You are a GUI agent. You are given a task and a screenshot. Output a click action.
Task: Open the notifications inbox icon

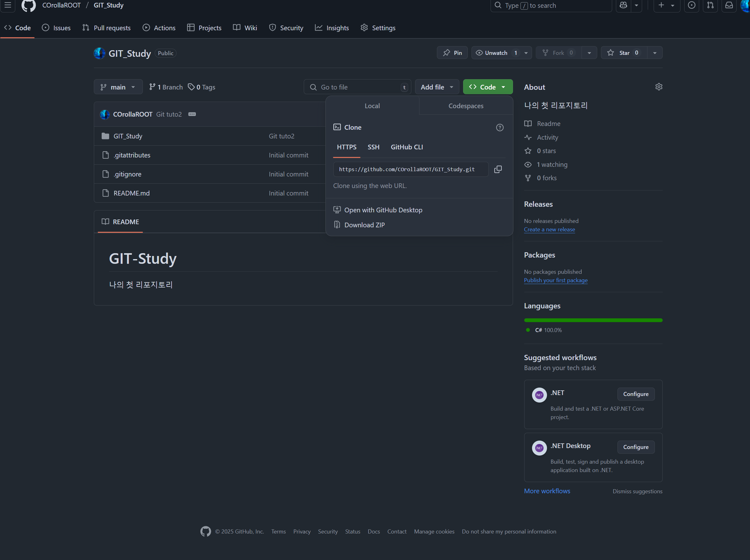pos(729,5)
